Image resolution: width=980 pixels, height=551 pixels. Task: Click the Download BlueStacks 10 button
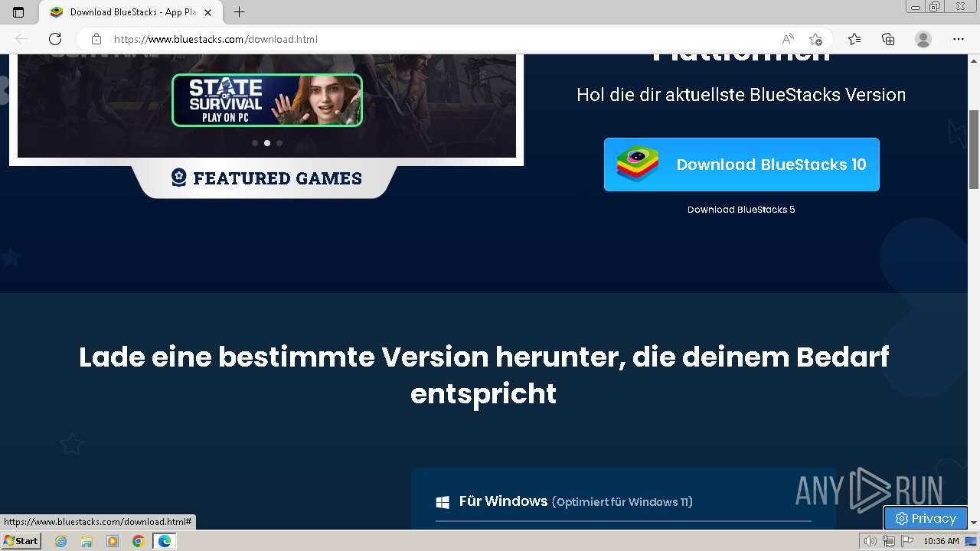coord(741,165)
